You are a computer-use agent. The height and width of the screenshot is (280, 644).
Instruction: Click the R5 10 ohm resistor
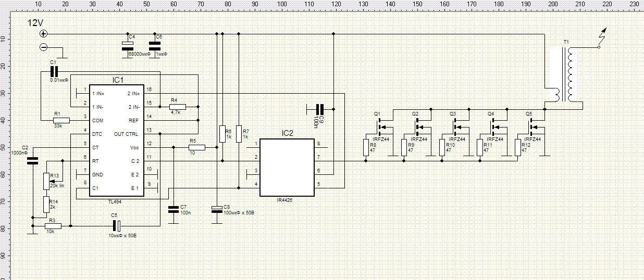[196, 148]
